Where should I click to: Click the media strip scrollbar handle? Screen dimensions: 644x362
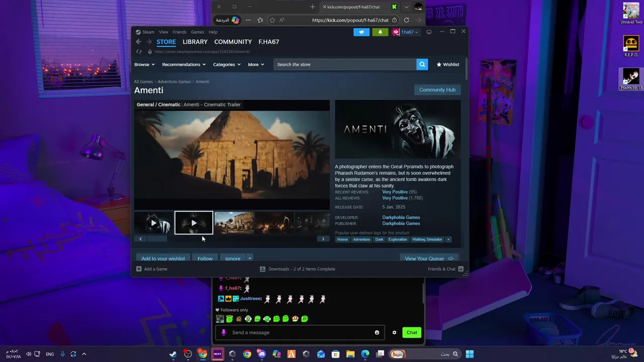(157, 239)
